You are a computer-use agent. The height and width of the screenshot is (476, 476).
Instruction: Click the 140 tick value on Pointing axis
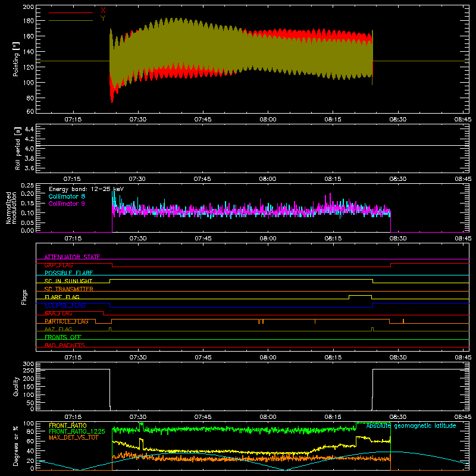pos(29,52)
